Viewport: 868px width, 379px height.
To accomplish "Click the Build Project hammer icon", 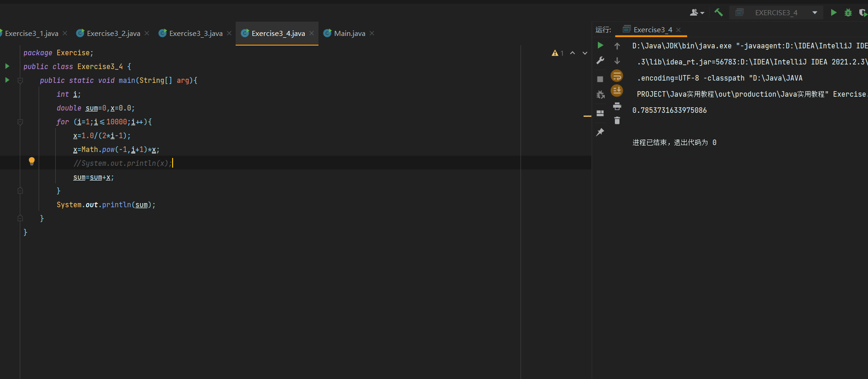I will pyautogui.click(x=718, y=12).
